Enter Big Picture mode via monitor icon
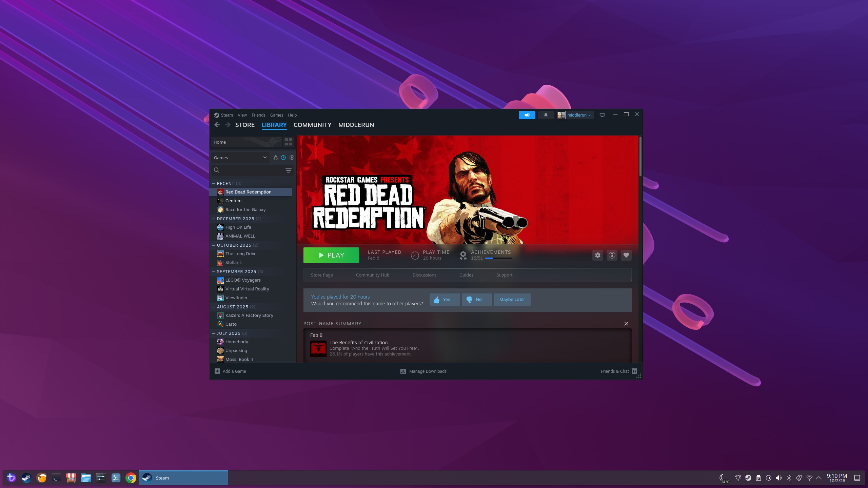The image size is (868, 488). click(602, 115)
